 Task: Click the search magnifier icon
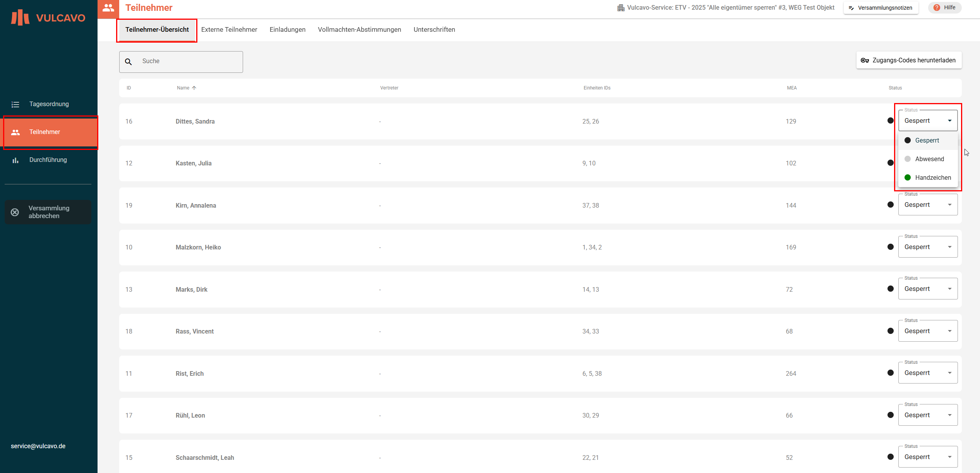(x=128, y=62)
